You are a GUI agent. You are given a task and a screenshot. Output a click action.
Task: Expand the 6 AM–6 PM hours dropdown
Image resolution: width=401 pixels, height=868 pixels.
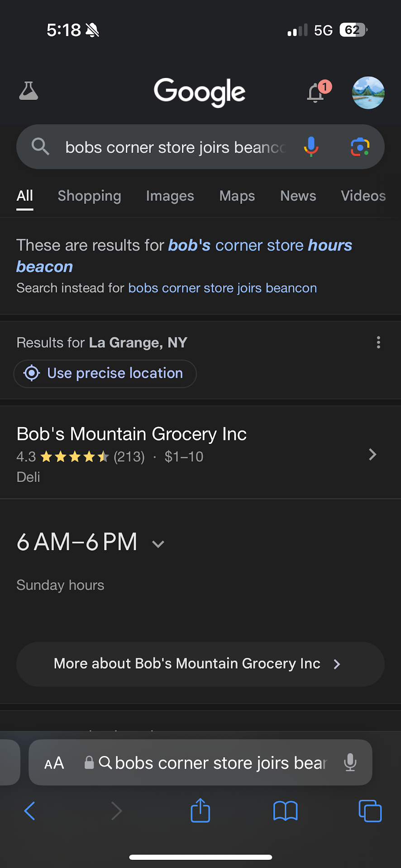click(x=158, y=543)
